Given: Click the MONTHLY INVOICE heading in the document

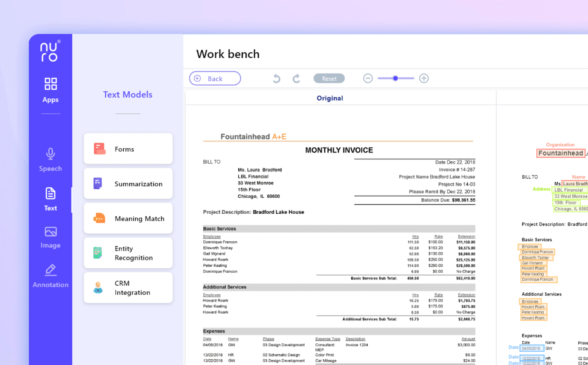Looking at the screenshot, I should click(339, 150).
